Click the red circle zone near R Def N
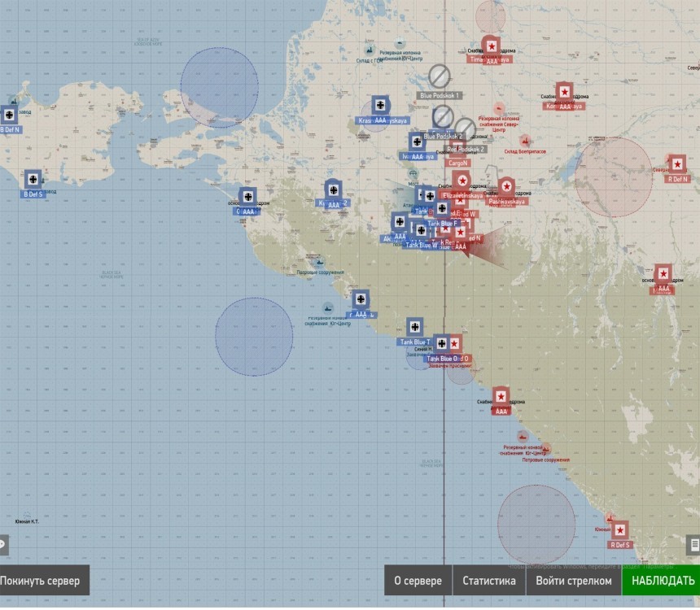 (x=614, y=177)
